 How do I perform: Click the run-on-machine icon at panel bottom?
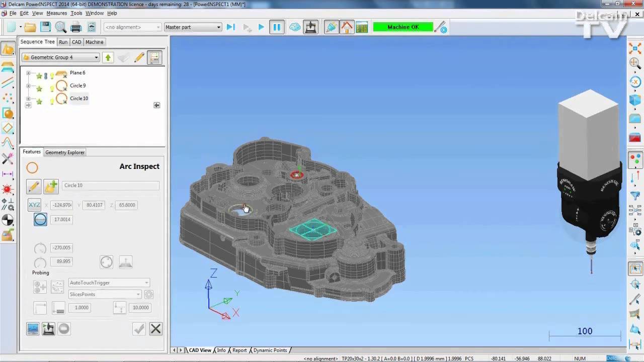coord(48,329)
